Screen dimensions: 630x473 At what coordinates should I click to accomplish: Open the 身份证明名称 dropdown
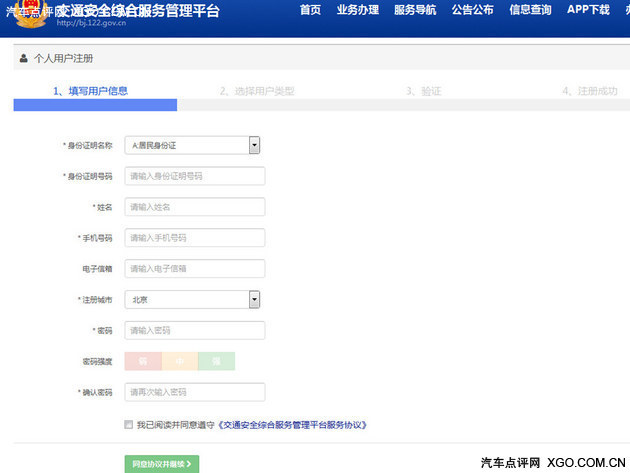click(x=193, y=145)
